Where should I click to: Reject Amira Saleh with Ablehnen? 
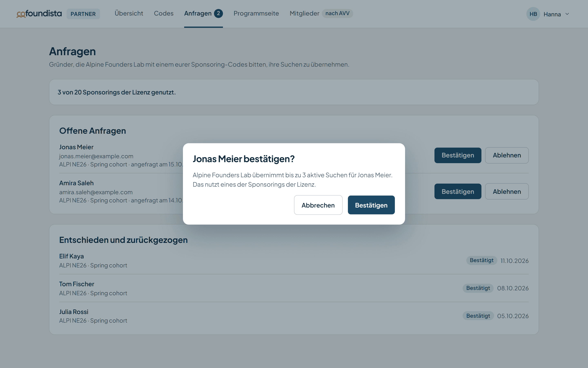[507, 191]
